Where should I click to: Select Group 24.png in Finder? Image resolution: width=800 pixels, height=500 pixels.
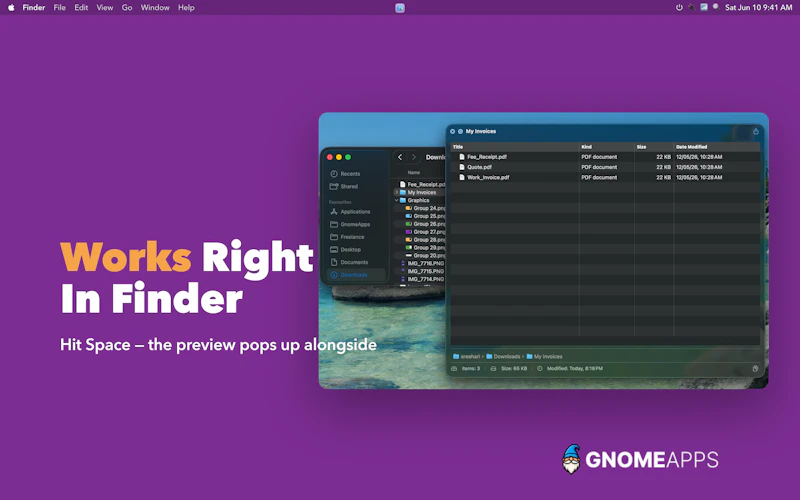click(425, 208)
